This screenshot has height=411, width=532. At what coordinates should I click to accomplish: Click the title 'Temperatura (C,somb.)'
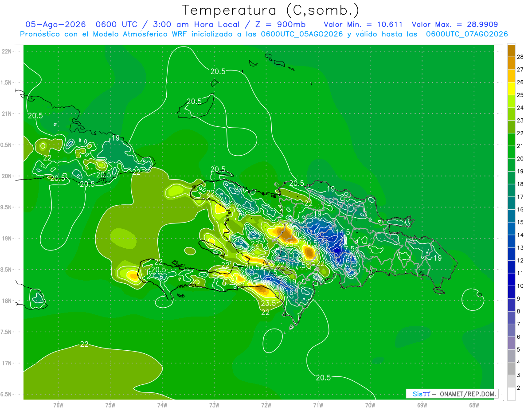pyautogui.click(x=271, y=10)
